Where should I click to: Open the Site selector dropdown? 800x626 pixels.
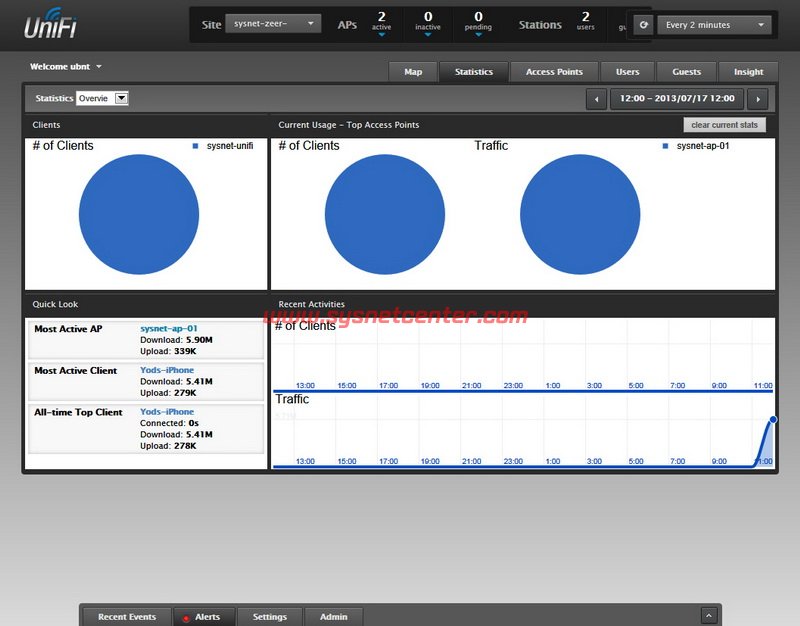273,24
